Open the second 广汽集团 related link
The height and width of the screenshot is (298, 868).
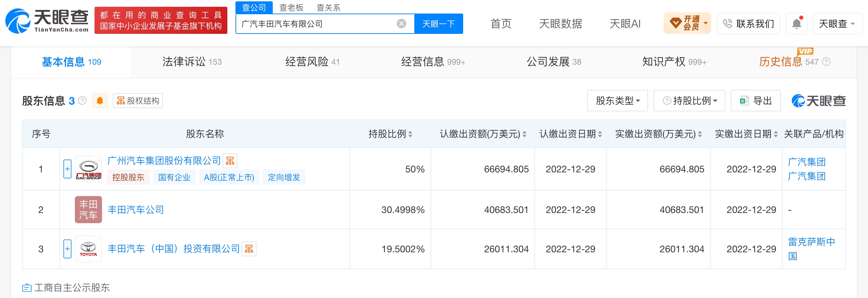click(x=807, y=176)
